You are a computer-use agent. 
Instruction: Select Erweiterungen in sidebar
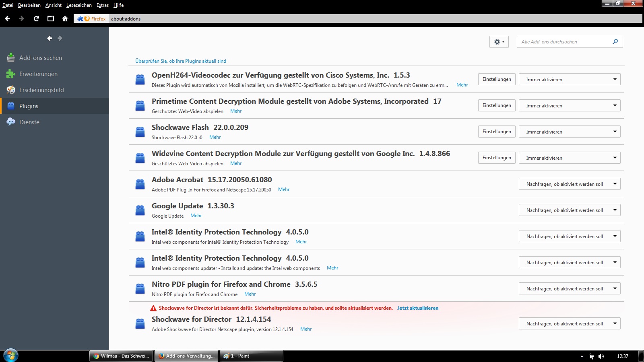pos(54,74)
